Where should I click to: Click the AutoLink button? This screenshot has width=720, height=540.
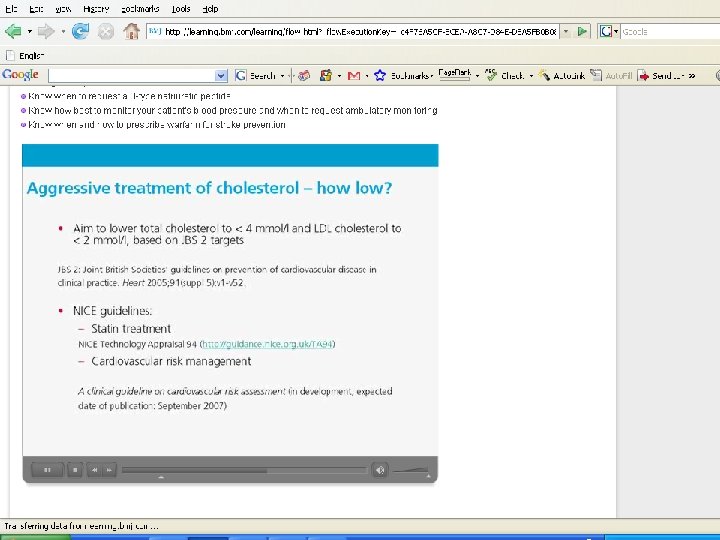tap(562, 76)
